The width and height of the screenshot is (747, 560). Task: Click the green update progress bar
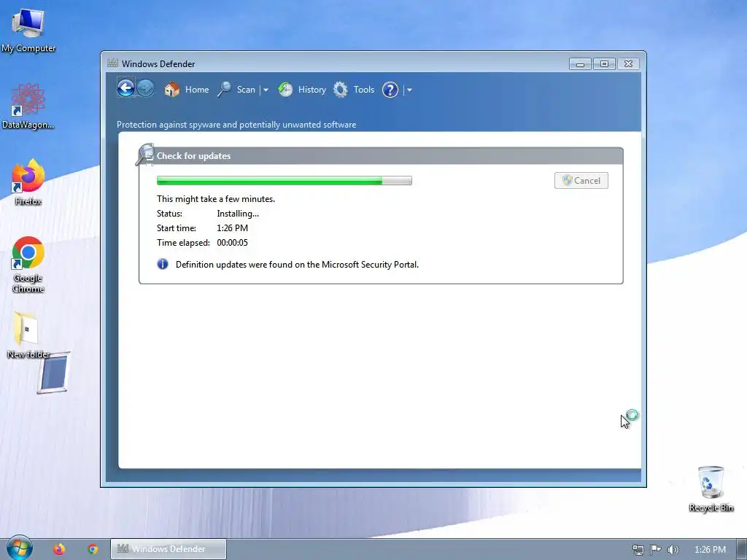click(x=285, y=181)
